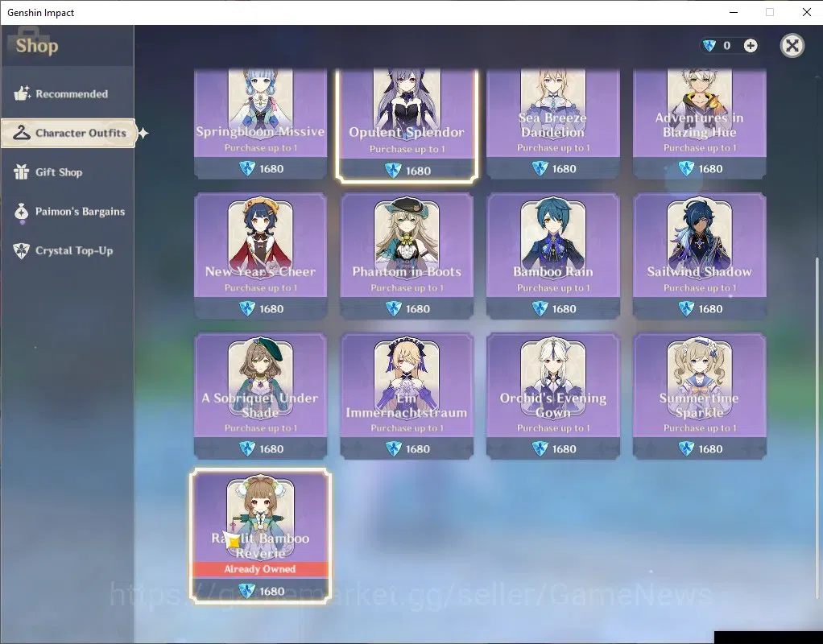Click the Shop title header
Viewport: 823px width, 644px height.
(37, 46)
